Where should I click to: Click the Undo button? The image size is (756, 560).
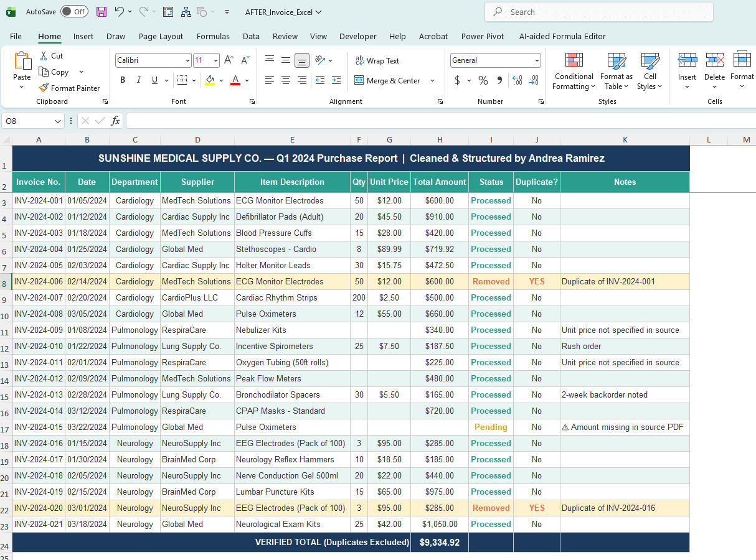(x=120, y=11)
